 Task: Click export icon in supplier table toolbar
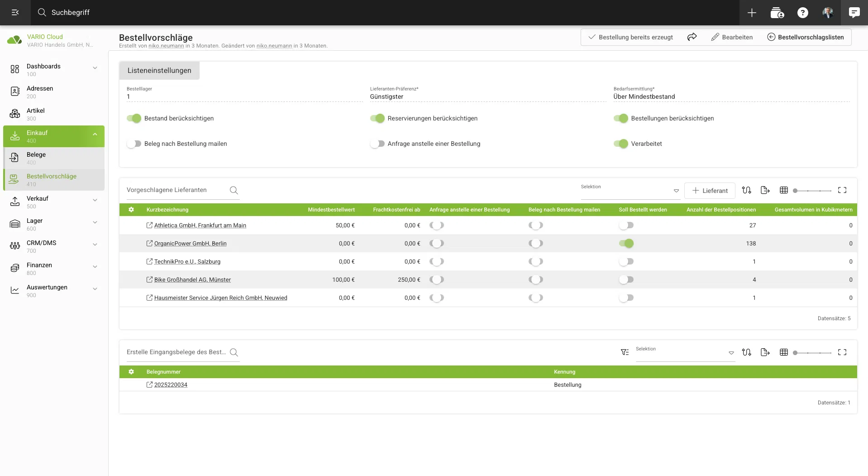coord(765,190)
